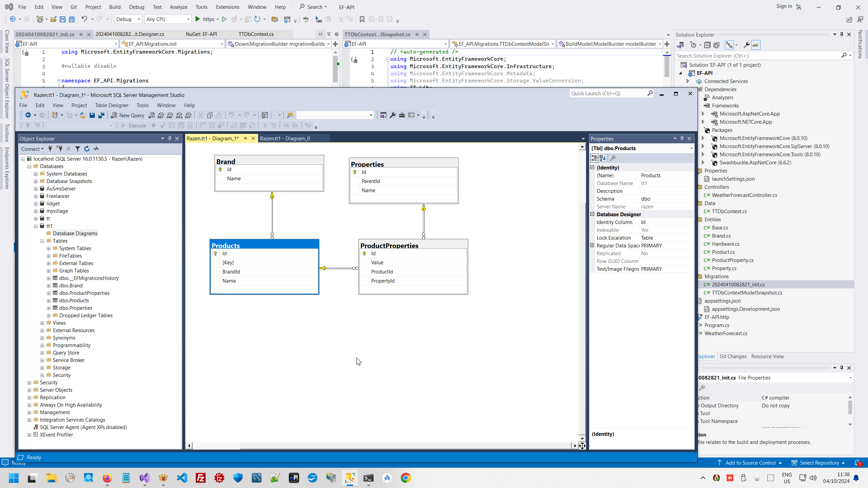Open the Debug configuration dropdown
The image size is (868, 488).
pyautogui.click(x=139, y=19)
